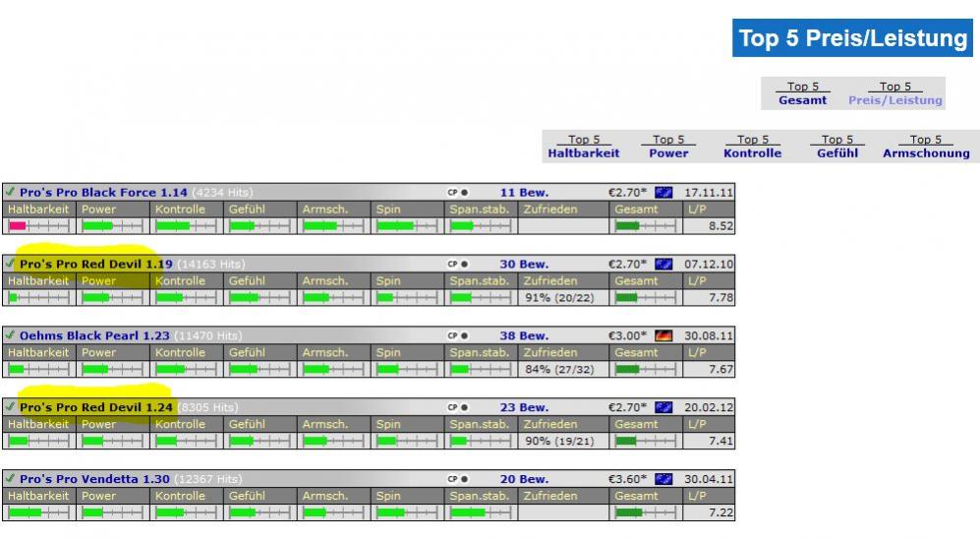
Task: Click the EU flag icon for Red Devil 1.19
Action: tap(663, 265)
